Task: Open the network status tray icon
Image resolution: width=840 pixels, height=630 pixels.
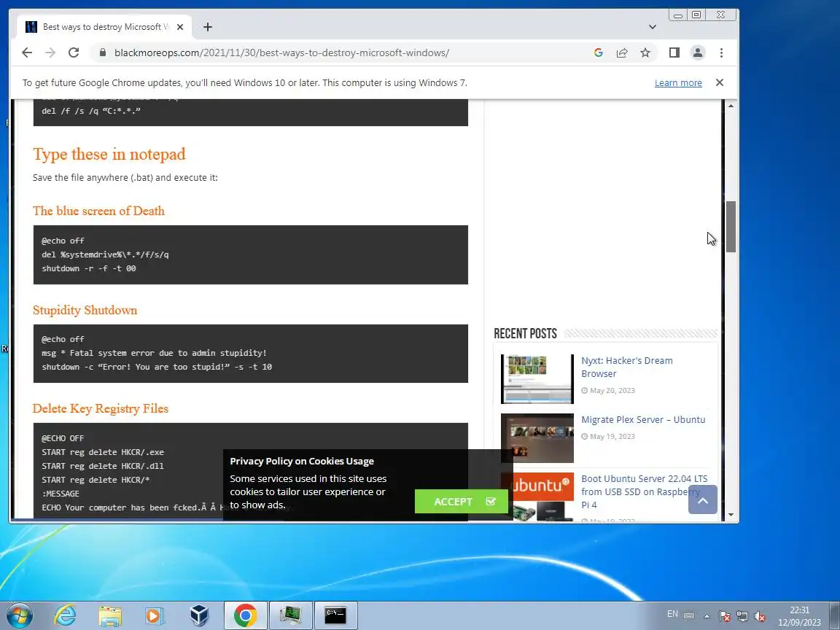Action: pyautogui.click(x=742, y=616)
